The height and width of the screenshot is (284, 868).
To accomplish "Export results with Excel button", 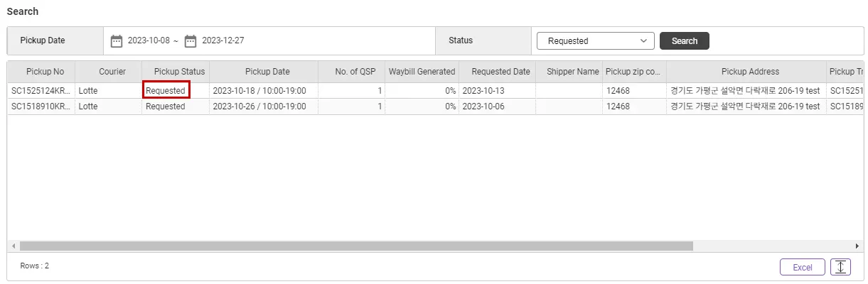I will 802,267.
